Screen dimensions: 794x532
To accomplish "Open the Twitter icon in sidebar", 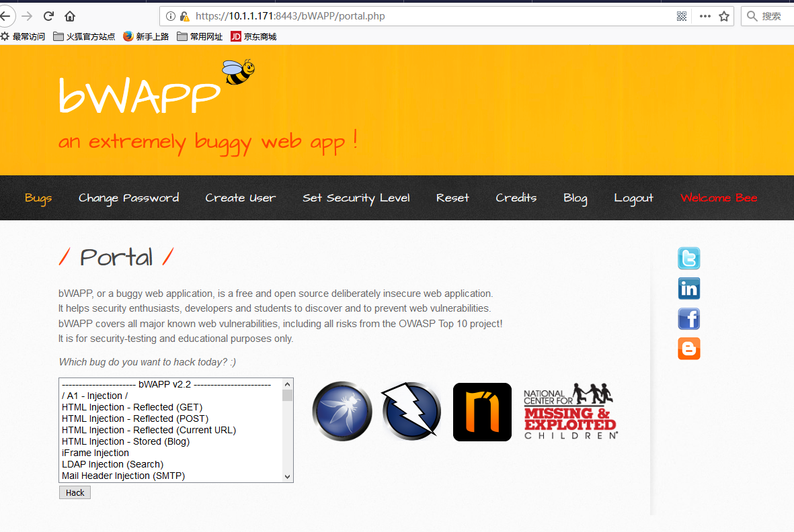I will (x=688, y=259).
